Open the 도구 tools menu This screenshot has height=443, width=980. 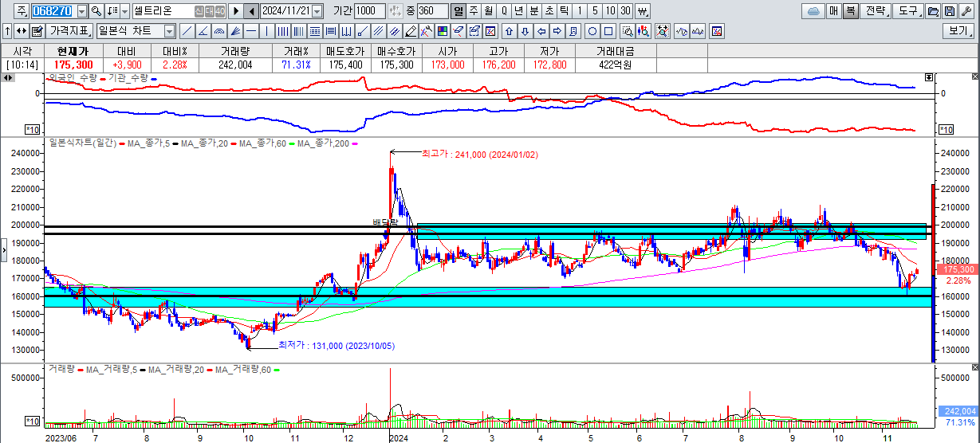[910, 11]
